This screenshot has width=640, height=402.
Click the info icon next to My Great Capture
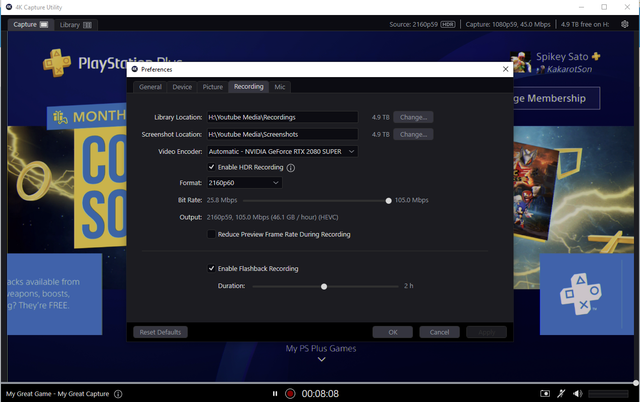click(118, 394)
